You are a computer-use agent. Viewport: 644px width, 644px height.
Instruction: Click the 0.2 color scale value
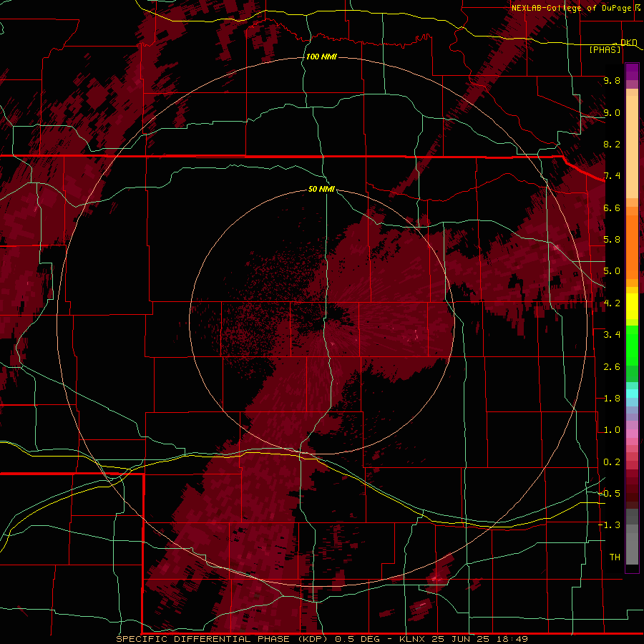pos(612,462)
